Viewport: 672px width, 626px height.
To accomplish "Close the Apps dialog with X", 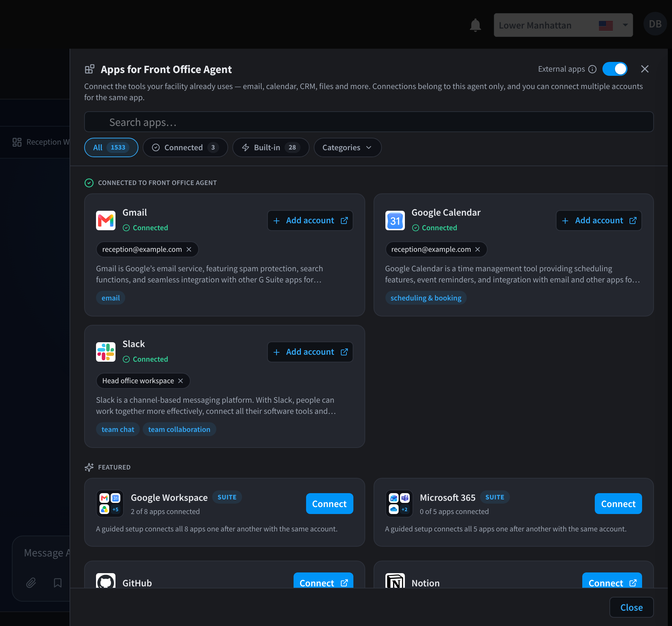I will point(645,69).
